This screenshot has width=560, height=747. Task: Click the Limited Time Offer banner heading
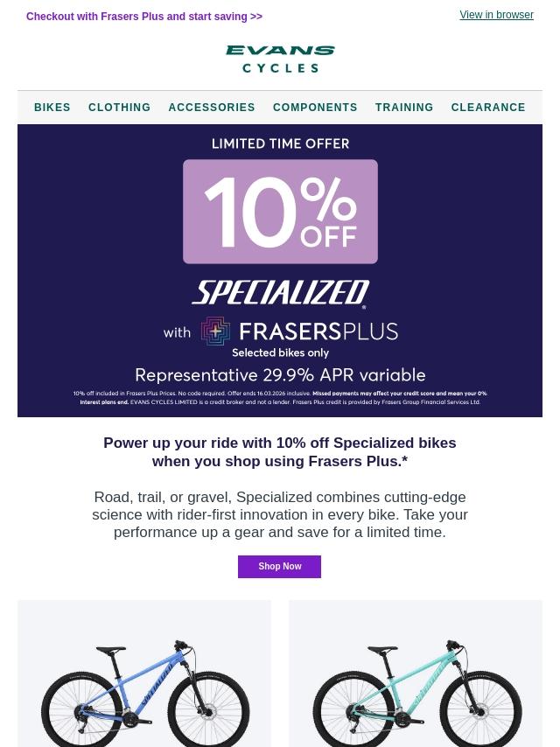[x=280, y=144]
